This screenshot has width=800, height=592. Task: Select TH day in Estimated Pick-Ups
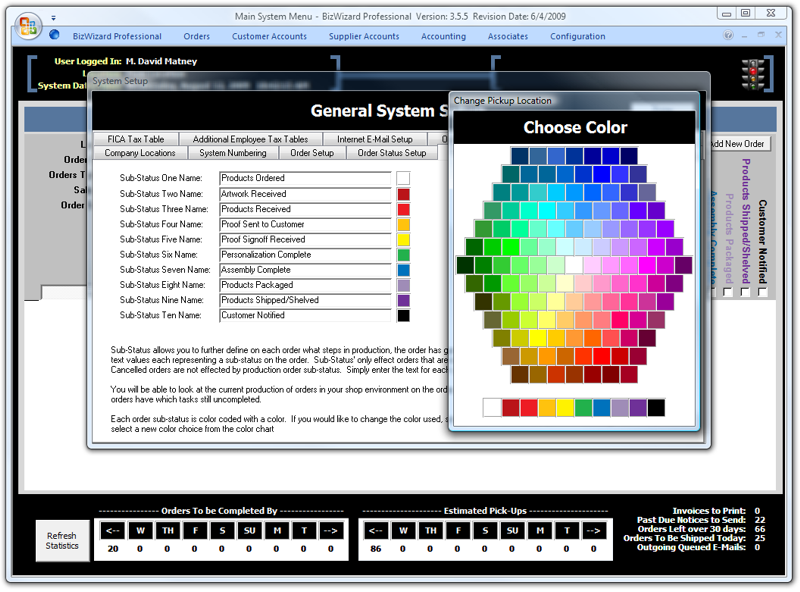pyautogui.click(x=431, y=531)
